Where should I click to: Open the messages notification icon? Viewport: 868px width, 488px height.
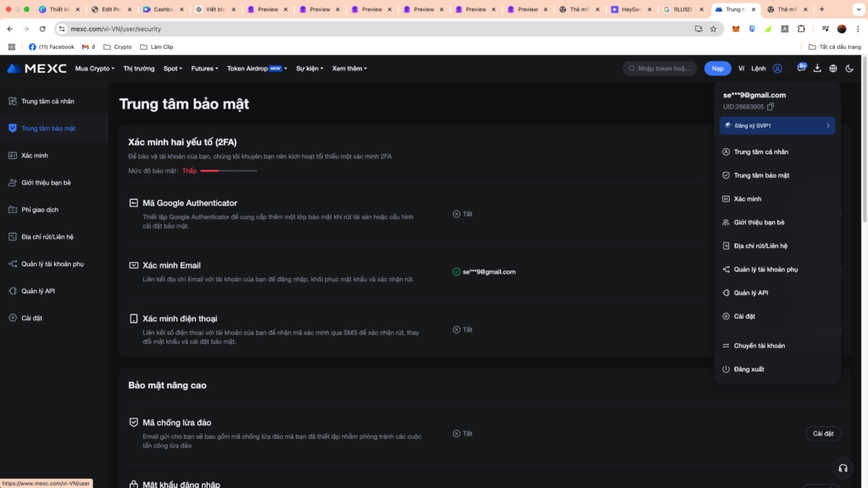point(801,69)
